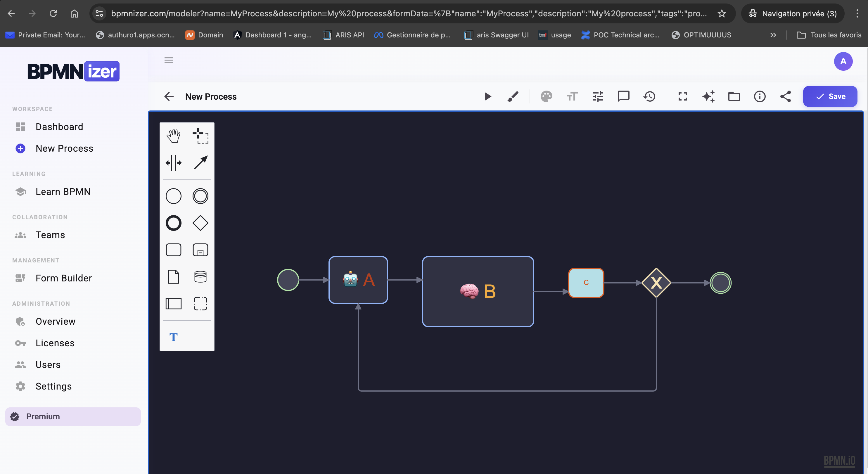868x474 pixels.
Task: Activate the global connect arrow tool
Action: pyautogui.click(x=200, y=163)
